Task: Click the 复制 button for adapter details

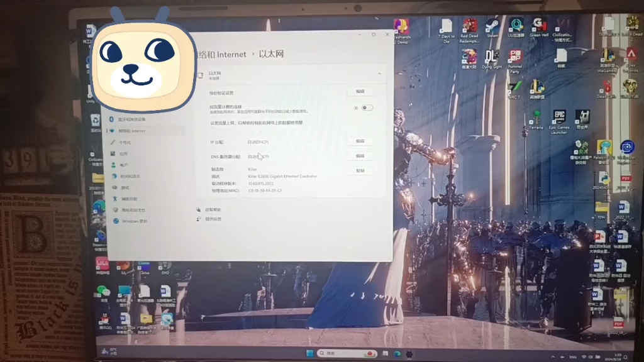Action: (360, 171)
